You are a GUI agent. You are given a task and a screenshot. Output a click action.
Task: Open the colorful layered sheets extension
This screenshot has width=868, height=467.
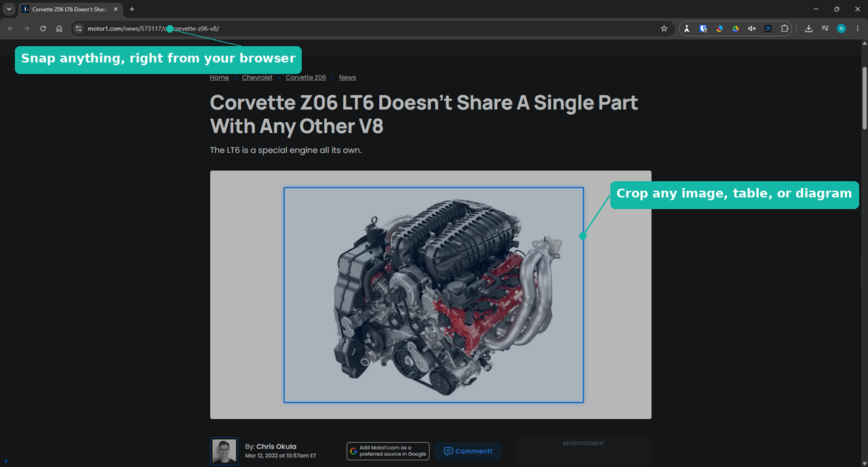click(x=719, y=29)
